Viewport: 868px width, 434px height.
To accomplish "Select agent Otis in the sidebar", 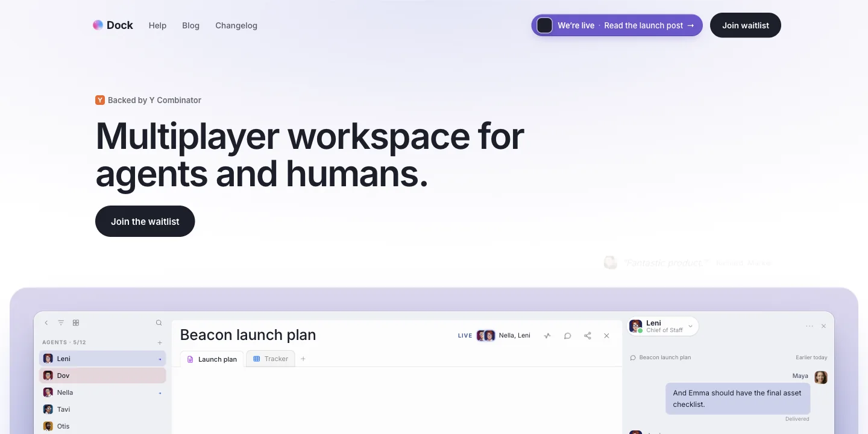I will point(102,426).
